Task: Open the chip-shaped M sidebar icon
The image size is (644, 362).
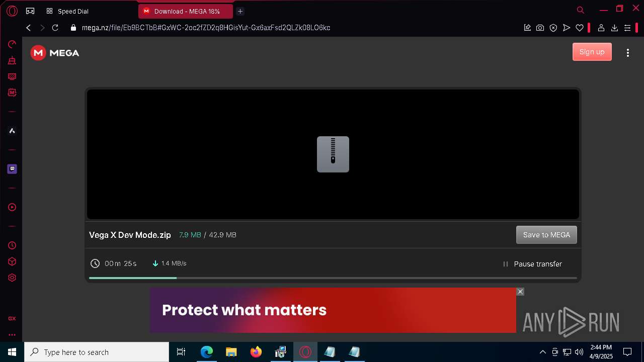Action: (x=12, y=93)
